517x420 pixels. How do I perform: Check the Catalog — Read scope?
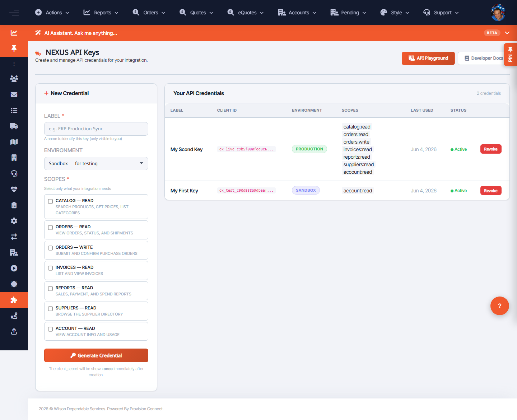51,201
